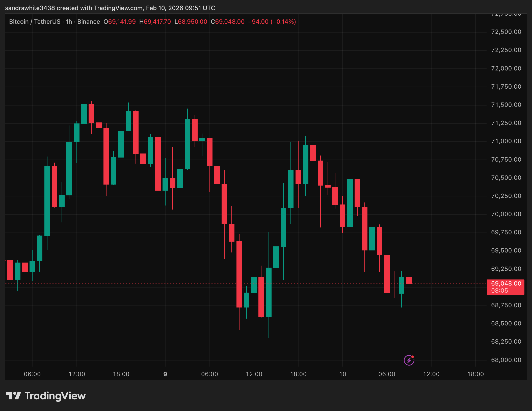This screenshot has width=532, height=411.
Task: Click the 06:00 time label on axis
Action: tap(33, 374)
